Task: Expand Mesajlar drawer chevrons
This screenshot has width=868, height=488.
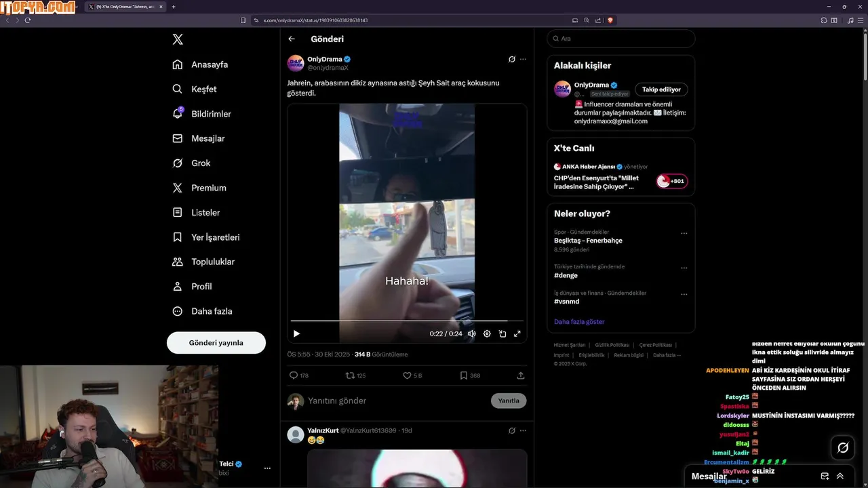Action: [x=840, y=476]
